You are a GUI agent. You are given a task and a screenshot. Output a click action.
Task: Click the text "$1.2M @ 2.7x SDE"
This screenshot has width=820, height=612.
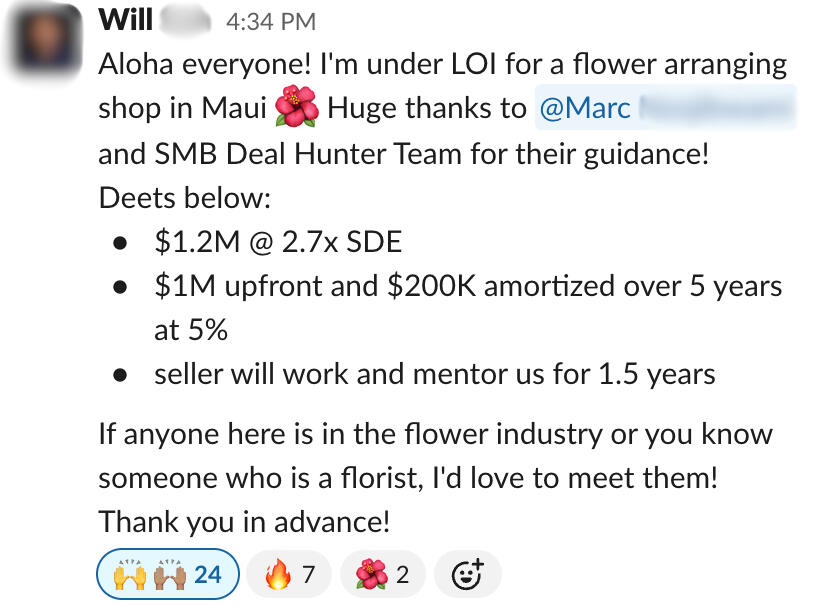click(278, 241)
